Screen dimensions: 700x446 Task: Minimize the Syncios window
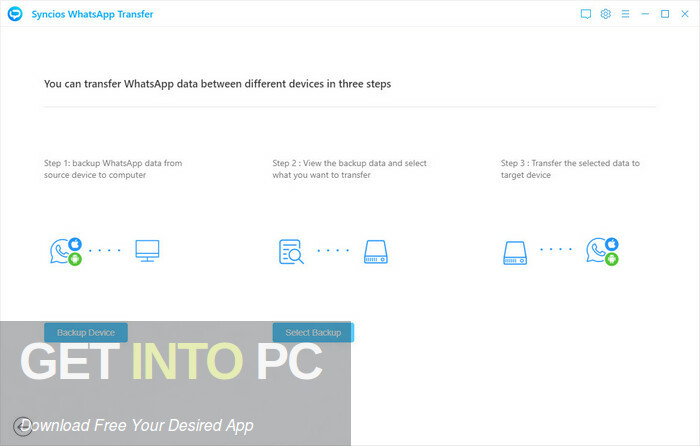pyautogui.click(x=645, y=14)
